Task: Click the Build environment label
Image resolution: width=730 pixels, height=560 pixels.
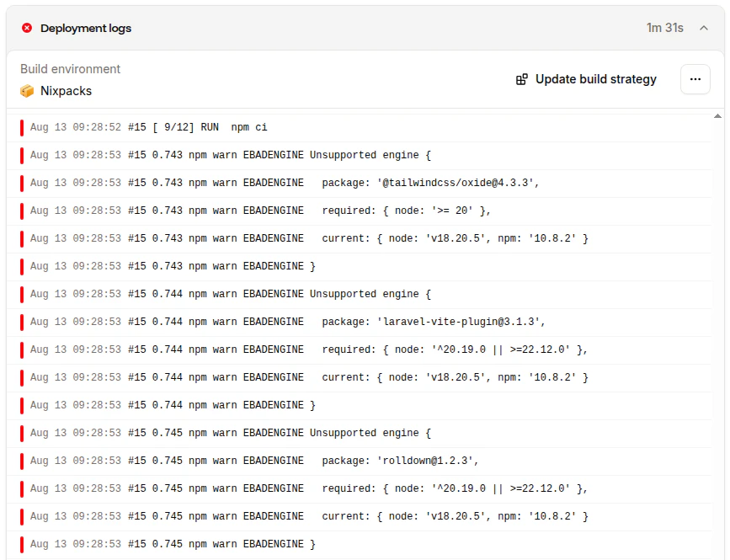Action: [70, 69]
